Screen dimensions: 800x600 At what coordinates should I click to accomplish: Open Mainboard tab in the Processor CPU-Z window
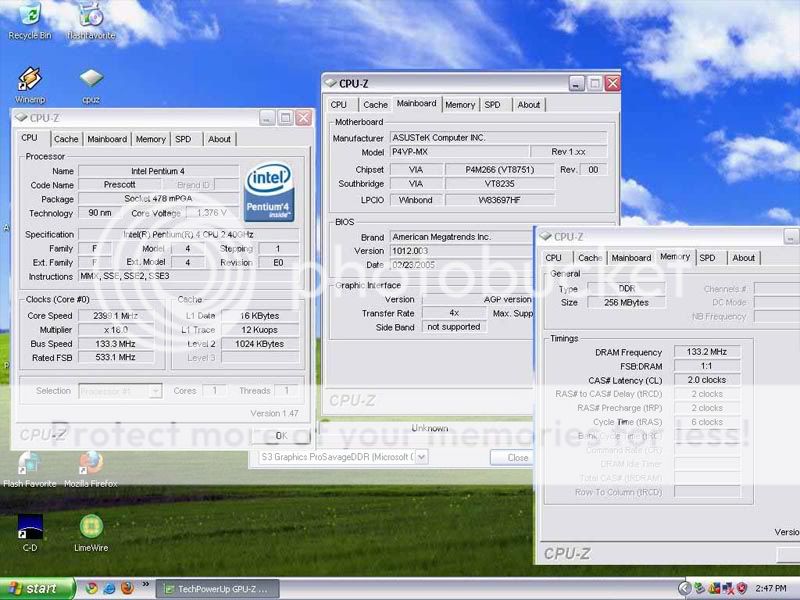tap(107, 139)
